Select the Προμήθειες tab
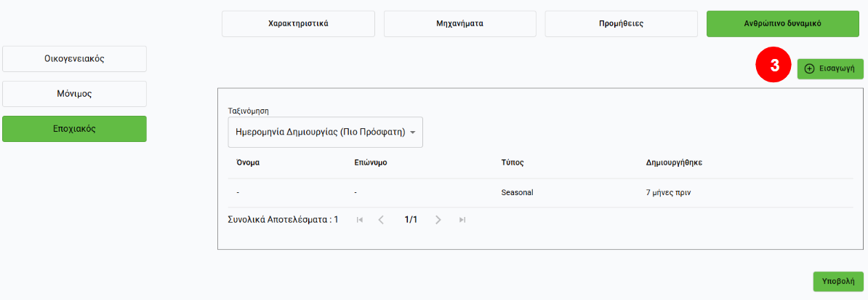This screenshot has height=300, width=868. [621, 23]
